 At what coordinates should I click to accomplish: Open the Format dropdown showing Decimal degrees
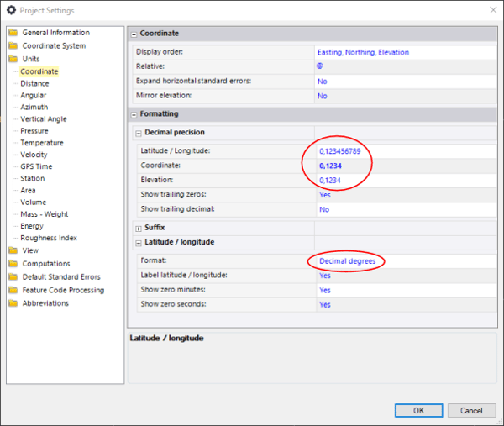coord(346,261)
